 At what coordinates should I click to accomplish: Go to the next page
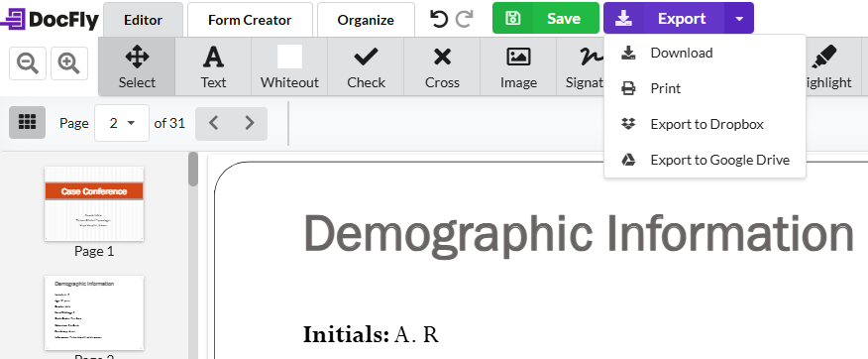coord(250,123)
